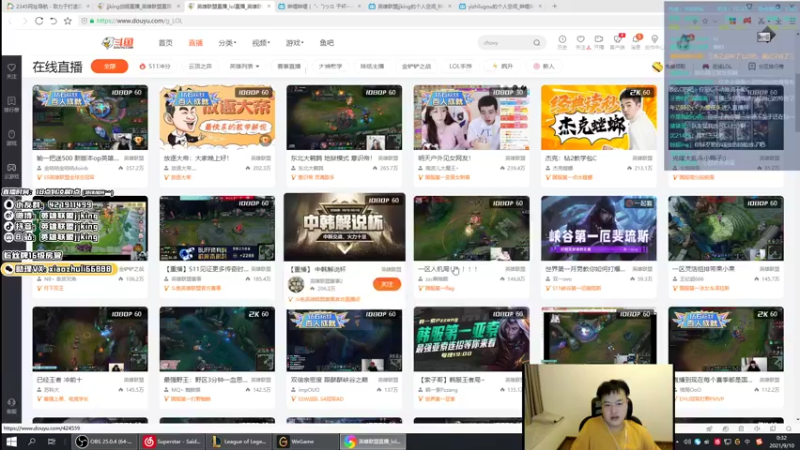Select the LOL手游 filter pill
Screen dimensions: 800x450
point(460,66)
